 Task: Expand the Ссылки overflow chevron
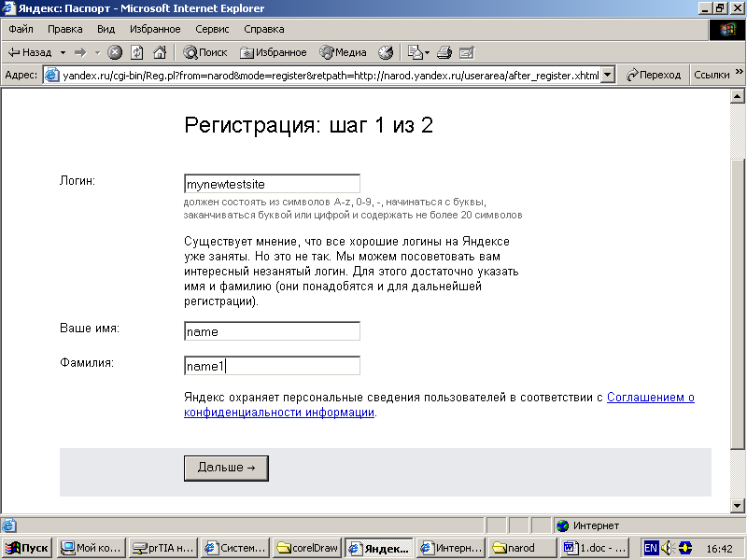pos(739,72)
